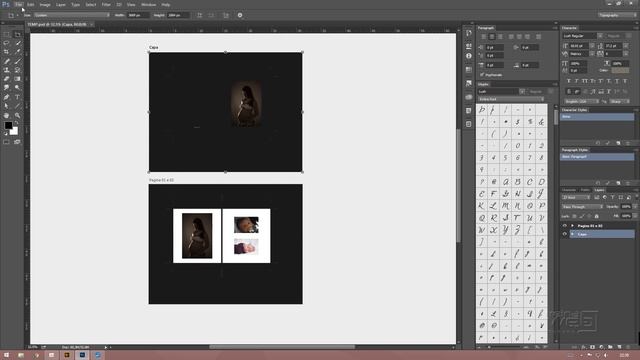Screen dimensions: 640x360
Task: Select the Gradient tool
Action: [x=18, y=79]
